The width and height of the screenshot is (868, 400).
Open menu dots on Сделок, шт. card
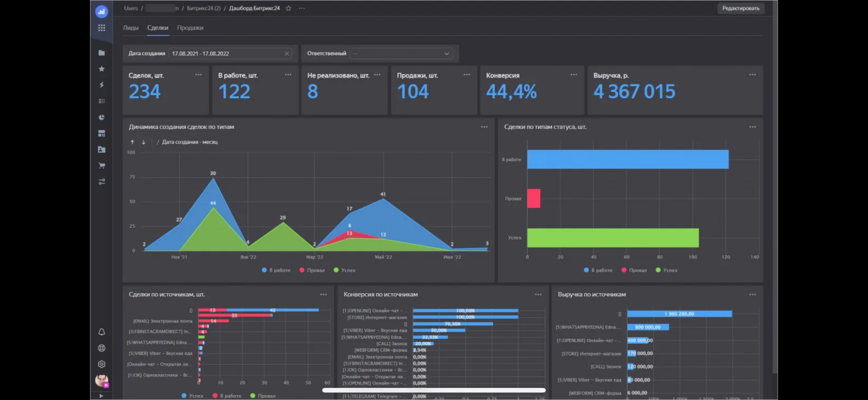[x=198, y=75]
